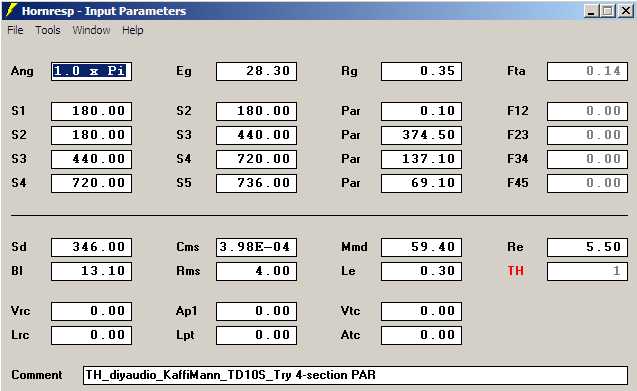
Task: Select the Ang field showing 1.0 x Pi
Action: [91, 72]
